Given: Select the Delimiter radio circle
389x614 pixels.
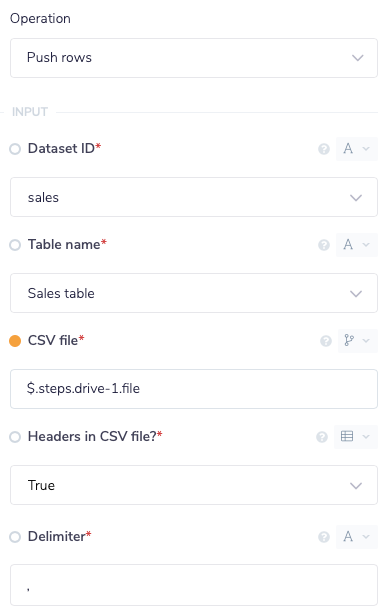Looking at the screenshot, I should 15,536.
